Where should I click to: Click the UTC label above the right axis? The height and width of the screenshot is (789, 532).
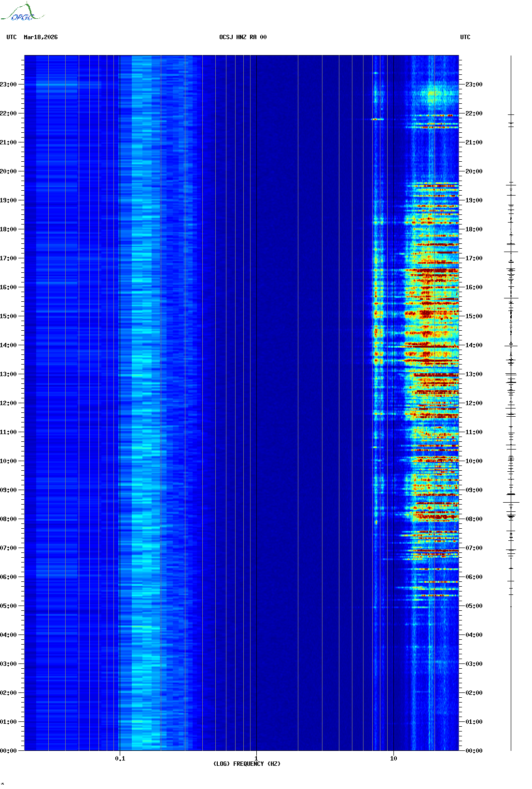click(465, 37)
